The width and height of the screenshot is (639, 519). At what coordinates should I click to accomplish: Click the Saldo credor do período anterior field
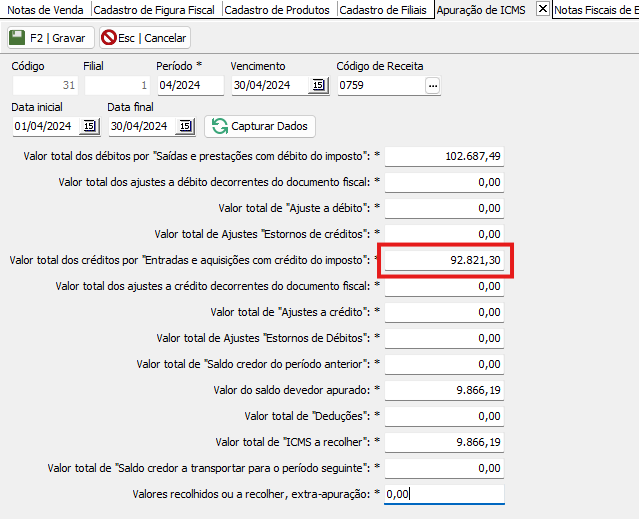[x=444, y=363]
